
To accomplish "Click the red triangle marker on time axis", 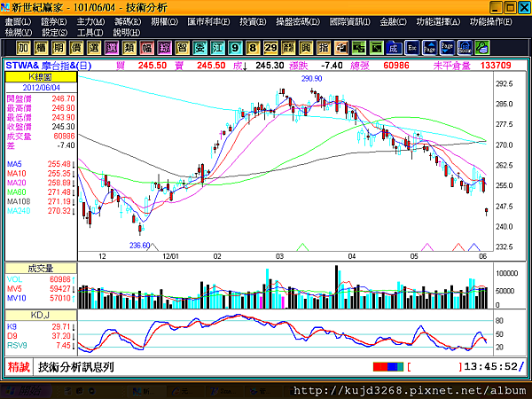I will [458, 247].
